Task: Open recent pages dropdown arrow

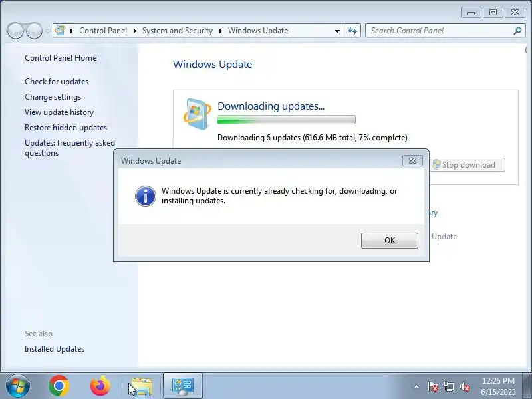Action: tap(47, 31)
